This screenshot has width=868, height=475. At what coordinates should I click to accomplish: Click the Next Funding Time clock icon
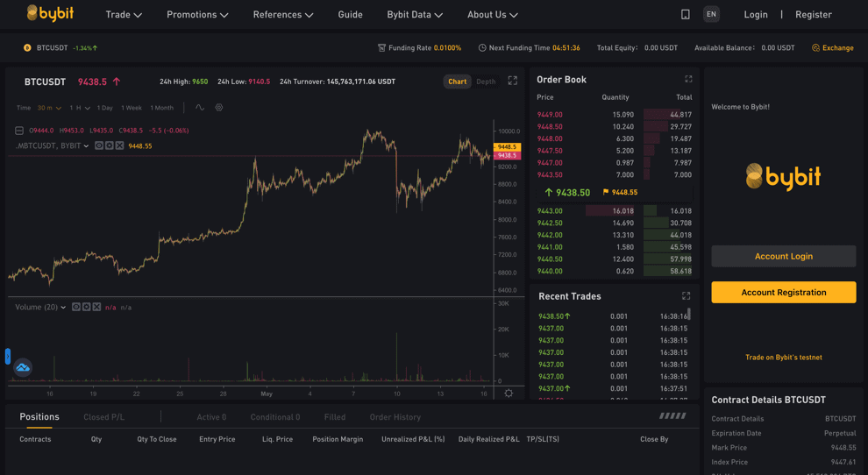[x=482, y=48]
